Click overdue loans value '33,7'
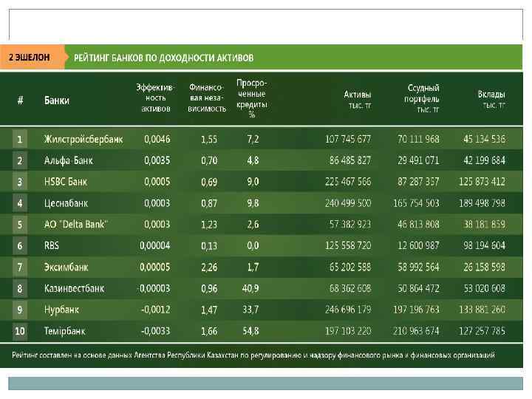This screenshot has height=399, width=532. click(x=250, y=310)
